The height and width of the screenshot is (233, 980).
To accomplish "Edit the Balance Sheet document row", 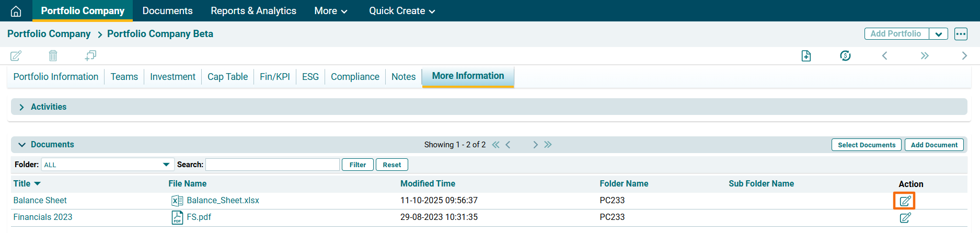I will [905, 201].
